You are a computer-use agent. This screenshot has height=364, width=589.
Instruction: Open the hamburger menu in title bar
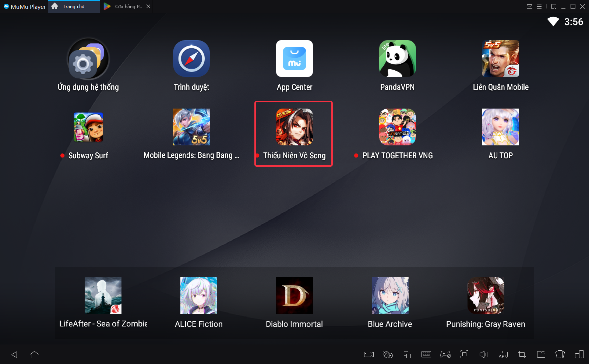coord(539,7)
